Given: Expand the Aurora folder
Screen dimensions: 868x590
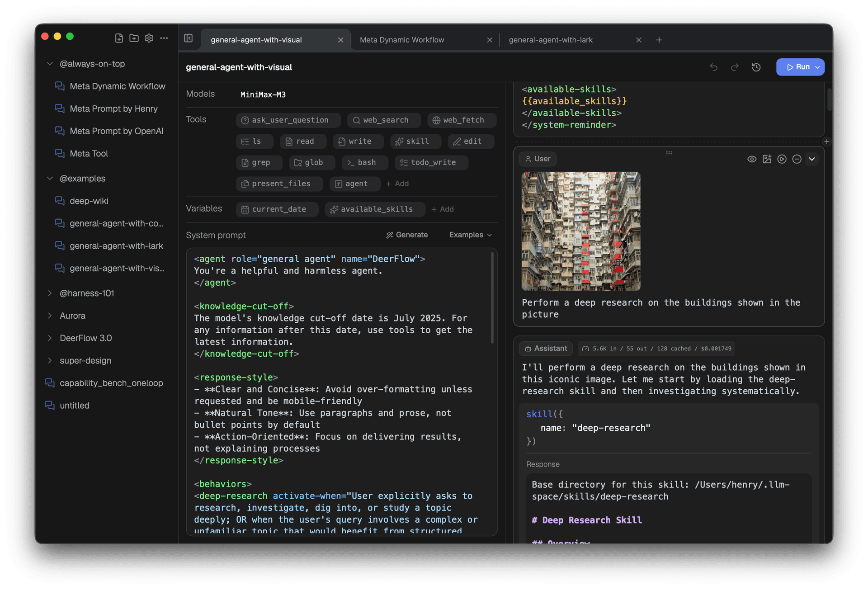Looking at the screenshot, I should (x=50, y=316).
